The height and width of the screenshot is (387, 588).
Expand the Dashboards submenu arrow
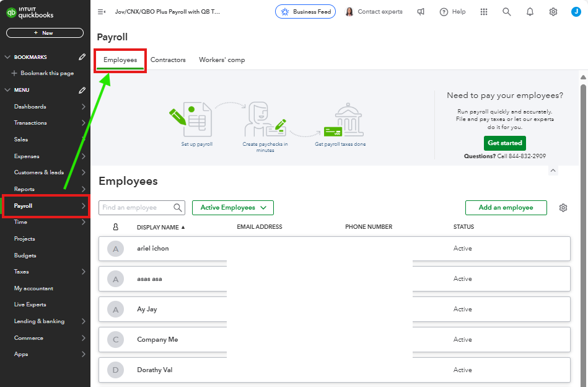tap(83, 107)
